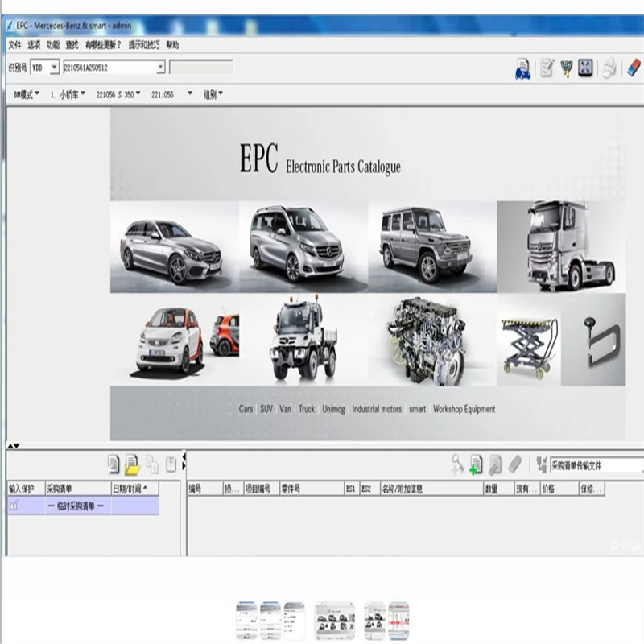Click the G-Class SUV image

tap(432, 247)
